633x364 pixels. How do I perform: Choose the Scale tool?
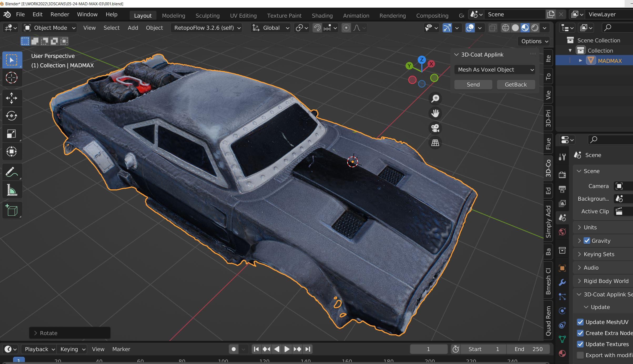(12, 134)
